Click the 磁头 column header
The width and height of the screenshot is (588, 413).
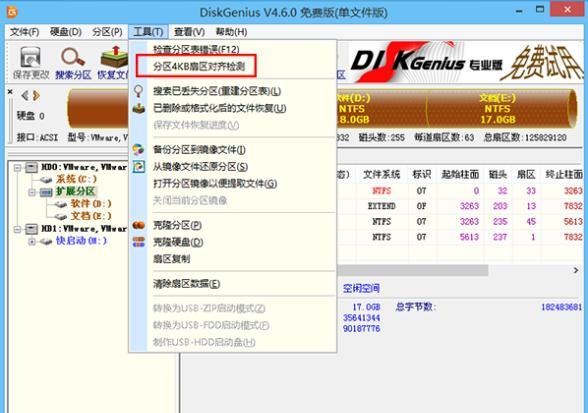(498, 174)
